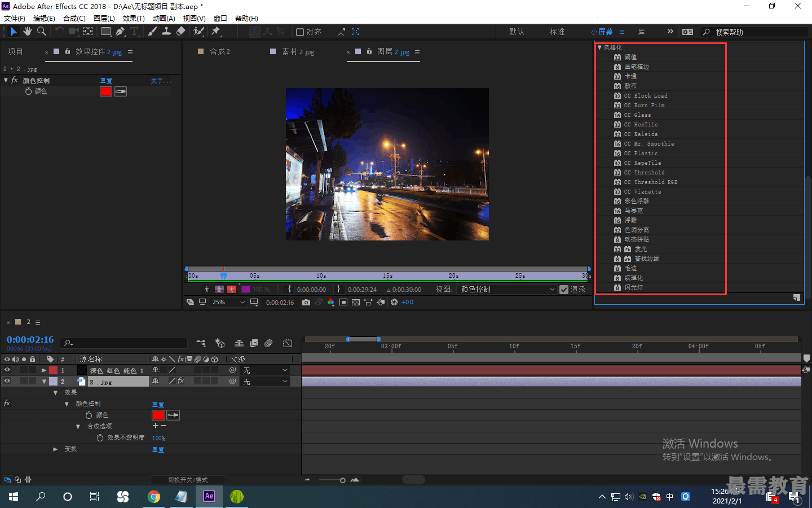Expand the 变换 transform group
The height and width of the screenshot is (508, 812).
[x=55, y=449]
